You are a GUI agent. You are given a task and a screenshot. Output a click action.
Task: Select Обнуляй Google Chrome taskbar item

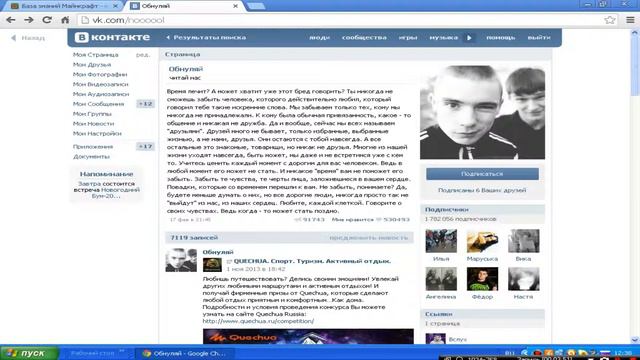(184, 353)
